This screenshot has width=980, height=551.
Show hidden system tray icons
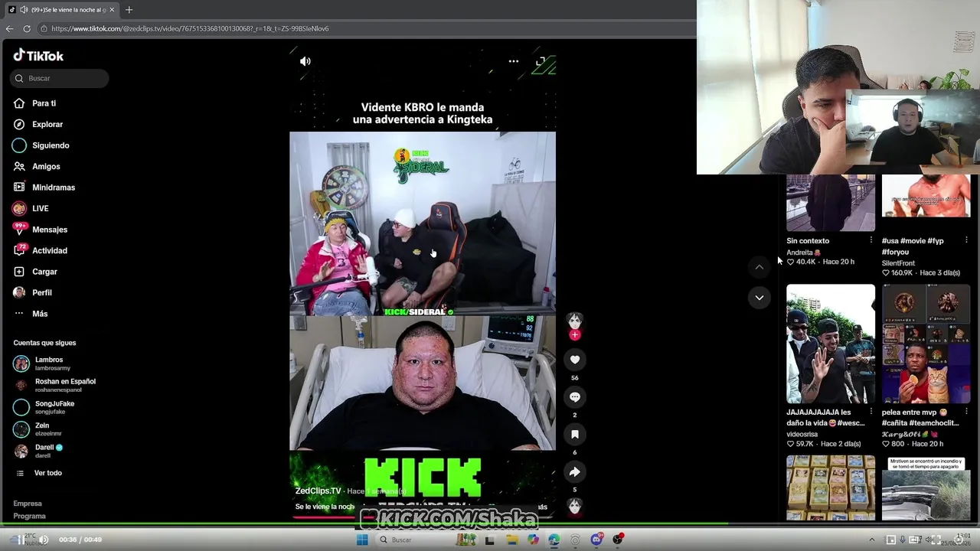point(871,540)
